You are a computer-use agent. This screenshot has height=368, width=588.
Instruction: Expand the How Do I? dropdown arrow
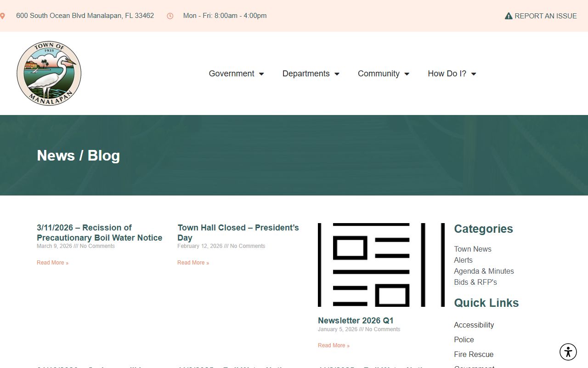[474, 74]
